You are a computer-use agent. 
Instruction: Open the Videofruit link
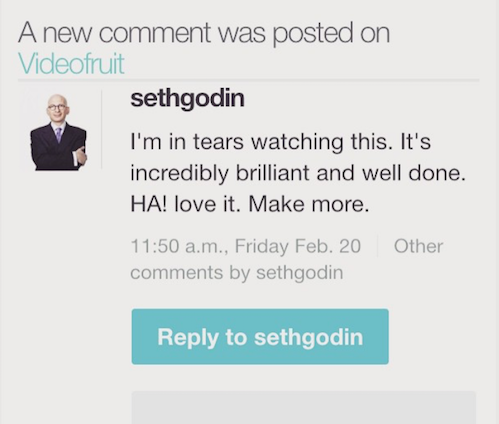point(71,64)
